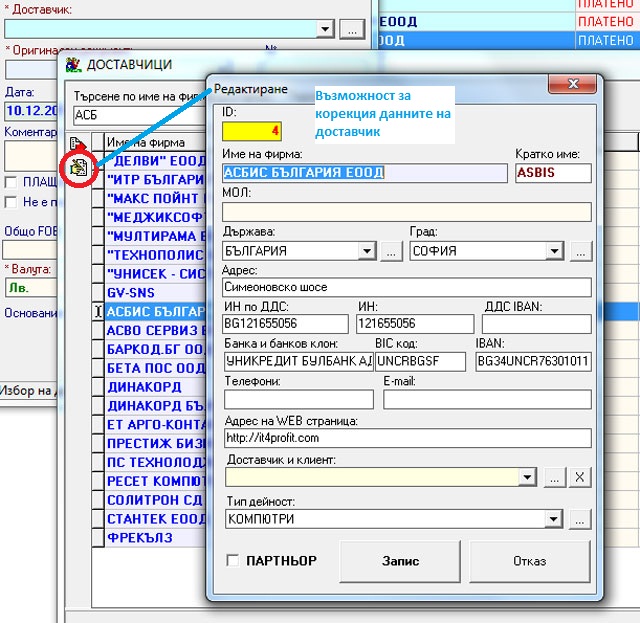Click the ДОСТАВЧИЦИ window title icon
The width and height of the screenshot is (640, 623).
(x=73, y=65)
